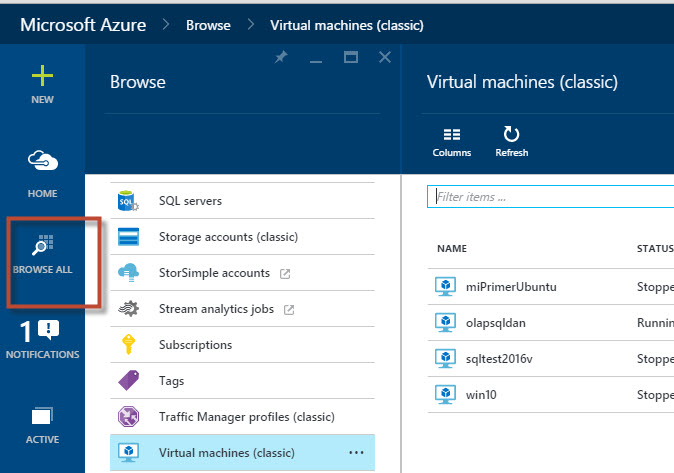Select Storage accounts (classic)
Screen dimensions: 674x473
pos(228,237)
